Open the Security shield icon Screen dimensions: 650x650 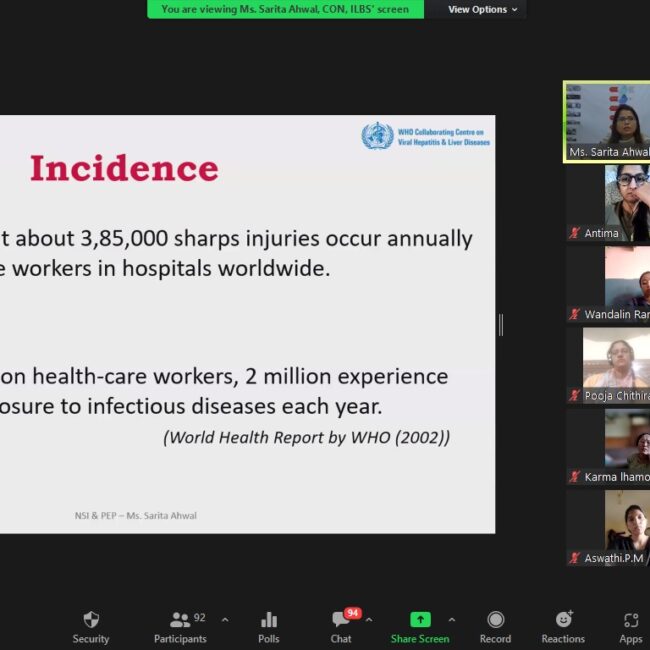(90, 620)
